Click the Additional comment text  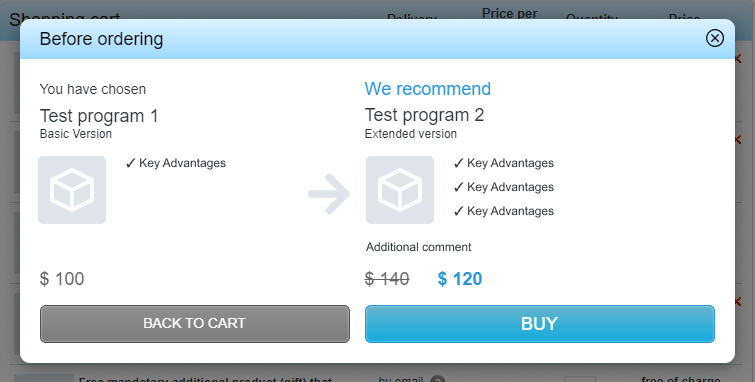coord(418,247)
